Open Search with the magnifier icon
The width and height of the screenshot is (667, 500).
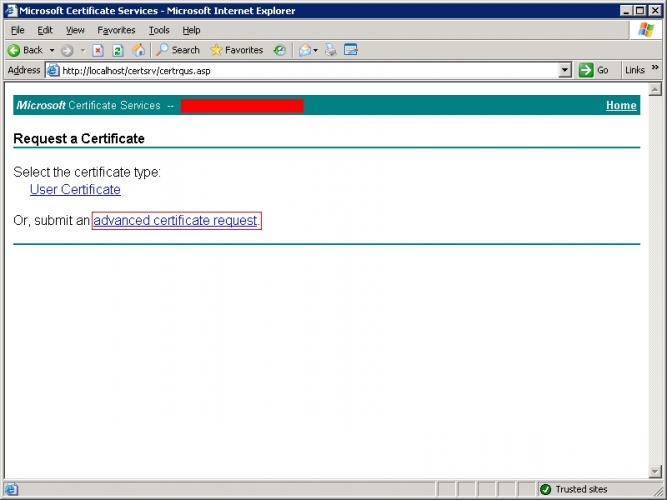162,50
